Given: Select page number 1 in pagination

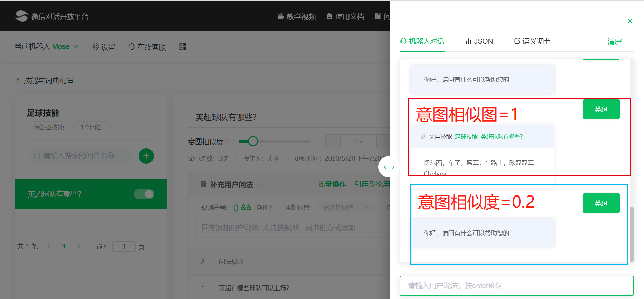Looking at the screenshot, I should (64, 246).
